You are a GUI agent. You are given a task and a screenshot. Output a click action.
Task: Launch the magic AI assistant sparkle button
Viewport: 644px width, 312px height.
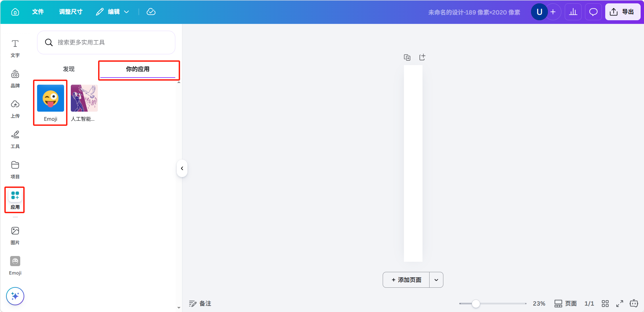coord(15,296)
